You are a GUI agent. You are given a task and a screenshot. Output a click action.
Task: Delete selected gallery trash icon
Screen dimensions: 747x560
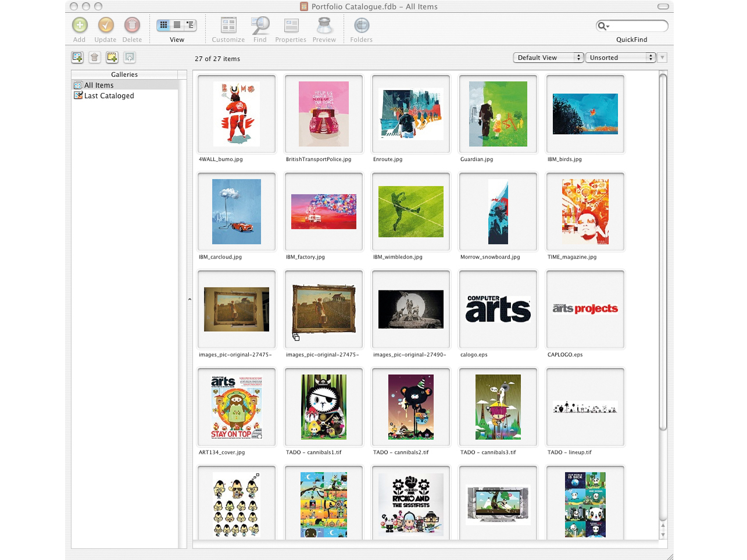click(95, 57)
